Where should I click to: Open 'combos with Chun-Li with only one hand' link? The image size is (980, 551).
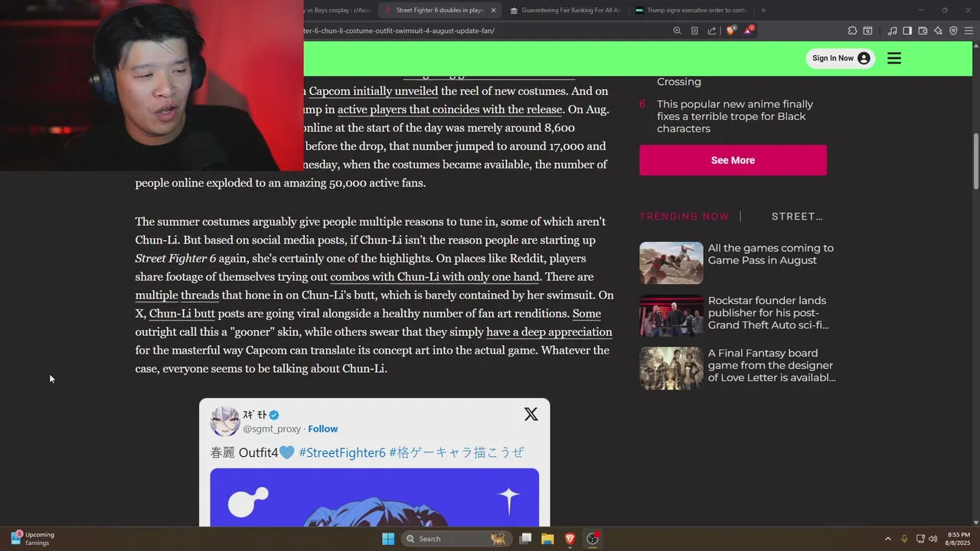[x=435, y=276]
